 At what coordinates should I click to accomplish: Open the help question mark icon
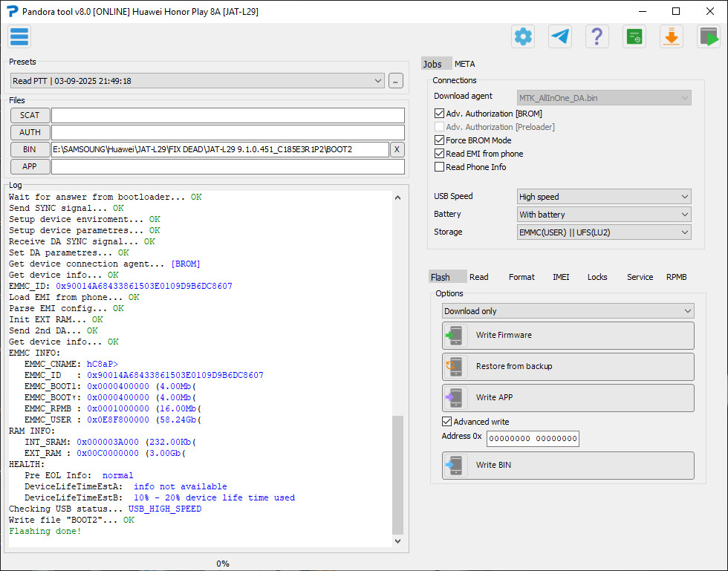597,36
